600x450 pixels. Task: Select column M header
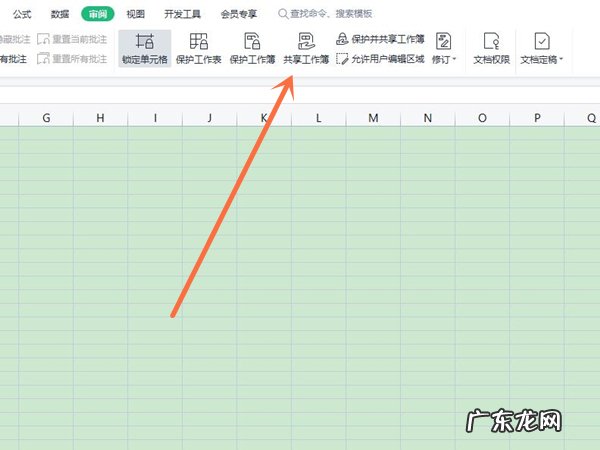coord(373,117)
